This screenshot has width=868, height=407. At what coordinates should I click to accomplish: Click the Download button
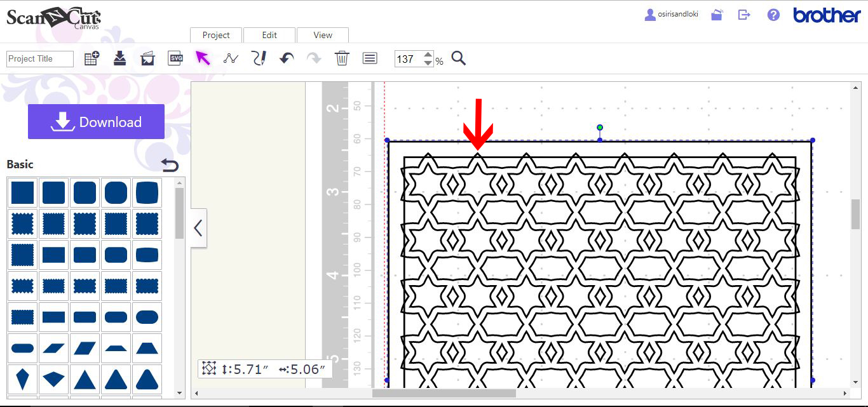pos(96,121)
